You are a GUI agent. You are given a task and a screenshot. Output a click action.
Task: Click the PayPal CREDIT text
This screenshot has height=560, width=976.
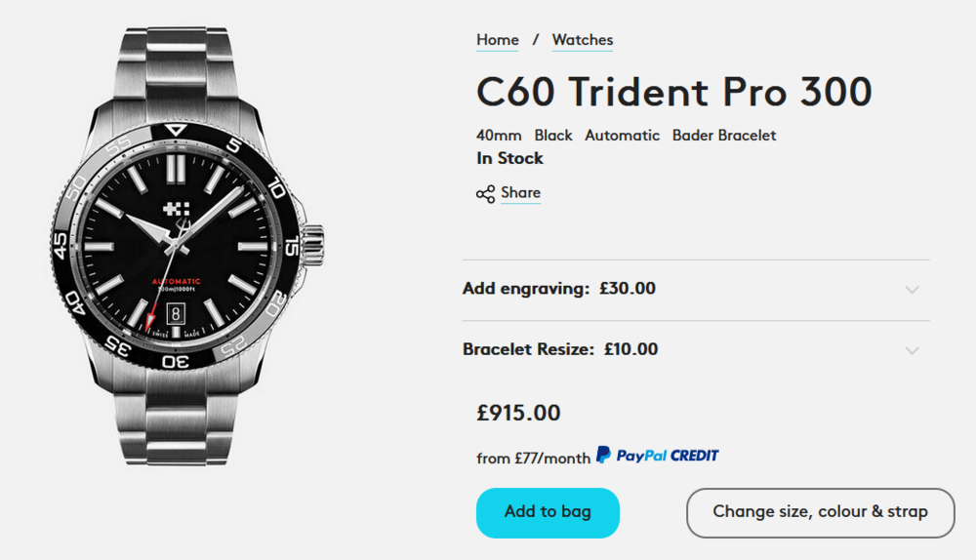(668, 456)
